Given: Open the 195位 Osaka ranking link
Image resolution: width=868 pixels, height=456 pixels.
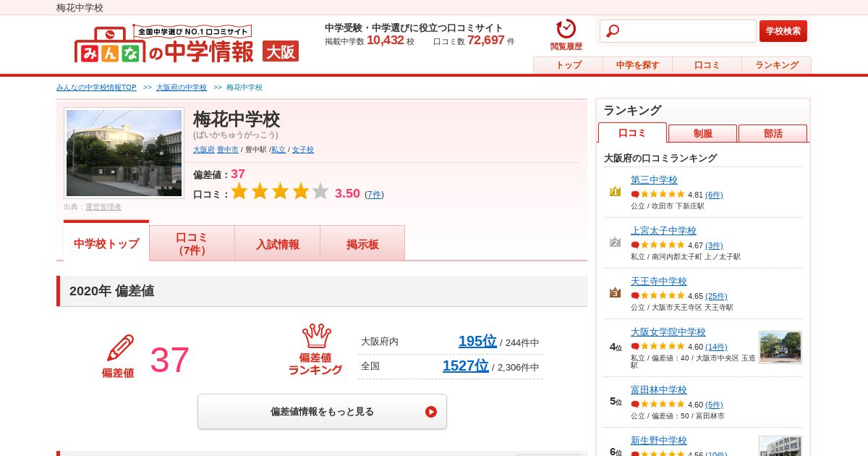Looking at the screenshot, I should click(x=477, y=341).
